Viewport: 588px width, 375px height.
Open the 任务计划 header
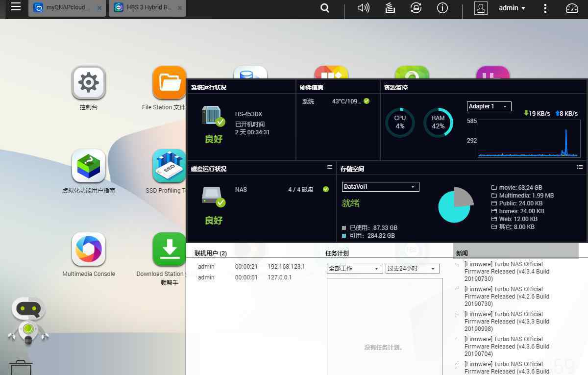[337, 253]
